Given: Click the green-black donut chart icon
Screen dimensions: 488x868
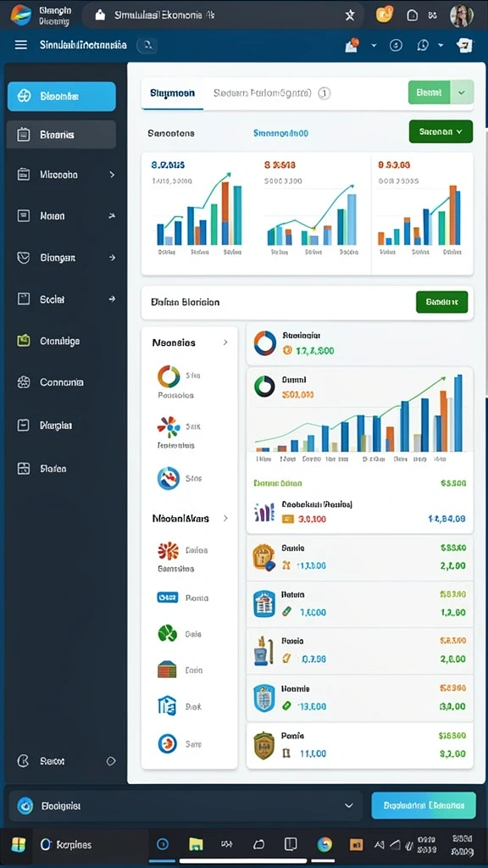Looking at the screenshot, I should pyautogui.click(x=264, y=386).
